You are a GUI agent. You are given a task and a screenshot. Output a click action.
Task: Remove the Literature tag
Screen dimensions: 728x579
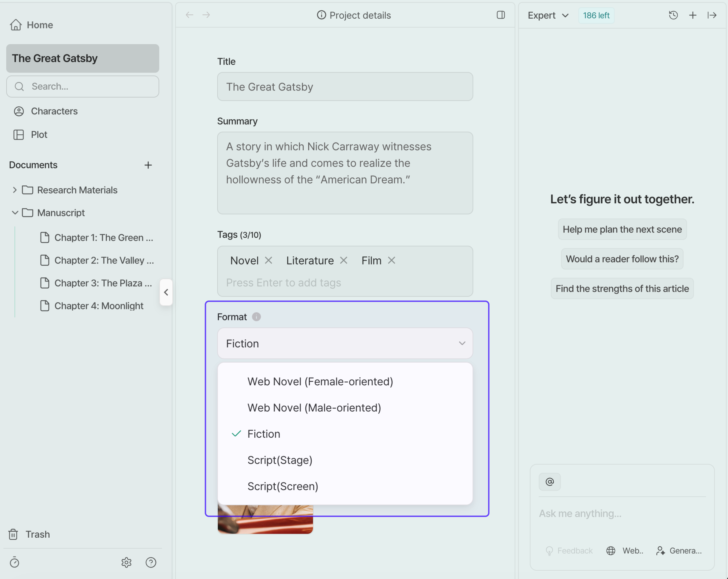coord(343,260)
